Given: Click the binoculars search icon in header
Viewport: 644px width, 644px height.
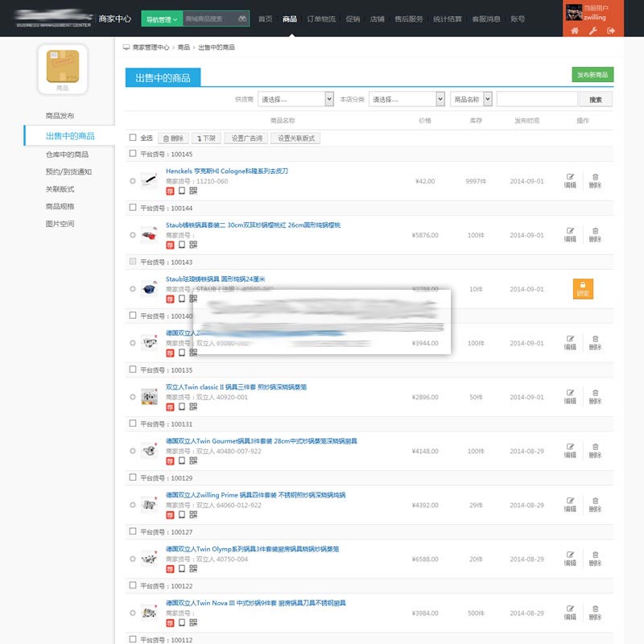Looking at the screenshot, I should coord(242,19).
